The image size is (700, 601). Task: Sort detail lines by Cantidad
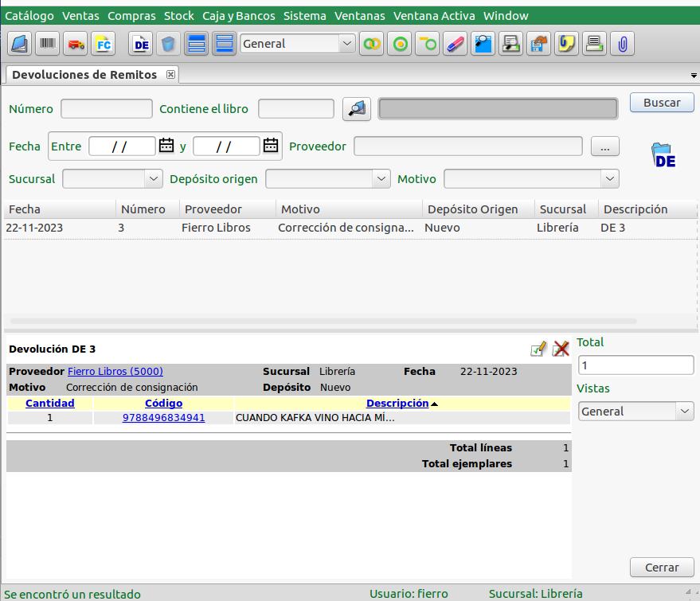click(x=50, y=404)
